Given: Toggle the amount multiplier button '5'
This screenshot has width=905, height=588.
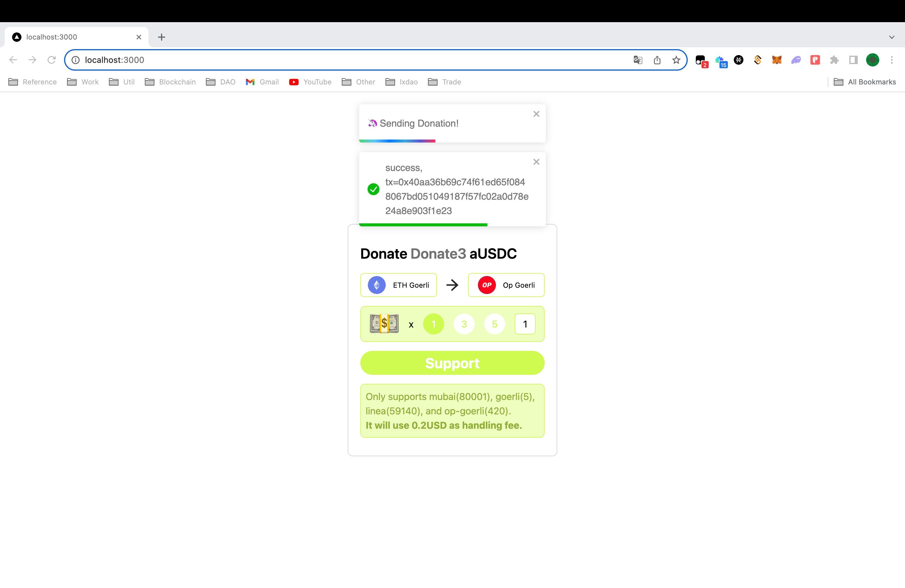Looking at the screenshot, I should coord(495,324).
